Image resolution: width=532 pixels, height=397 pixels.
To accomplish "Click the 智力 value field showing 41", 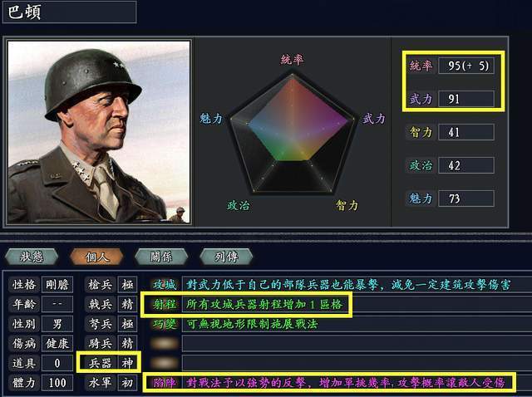I will (465, 132).
